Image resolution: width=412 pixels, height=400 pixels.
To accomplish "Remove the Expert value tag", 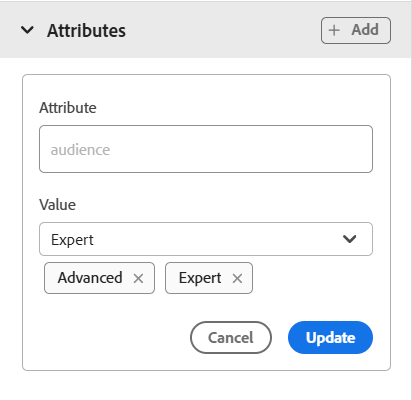I will 237,278.
